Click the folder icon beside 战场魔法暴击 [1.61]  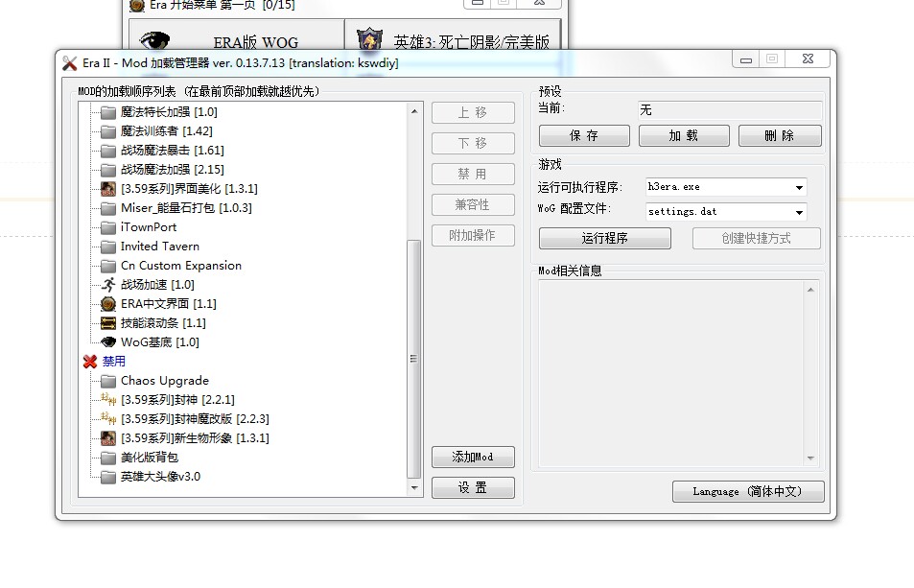click(x=107, y=151)
